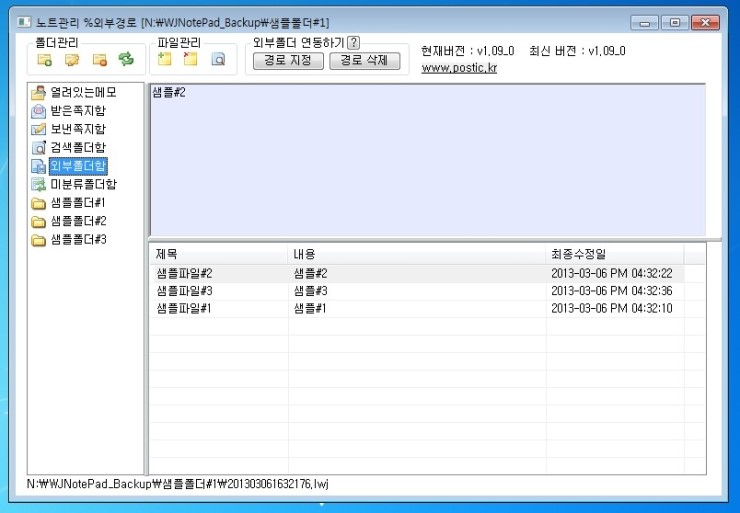
Task: Sort by the 내용 column header
Action: [x=417, y=254]
